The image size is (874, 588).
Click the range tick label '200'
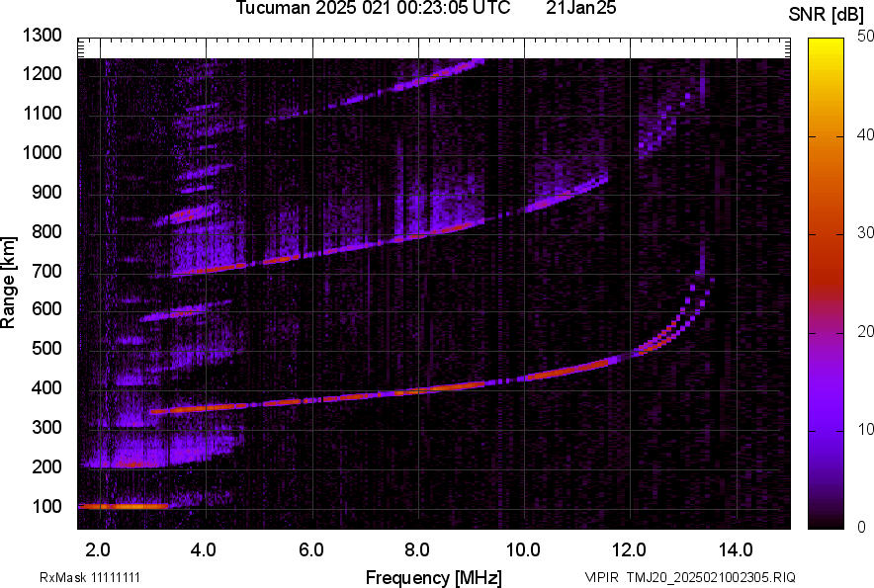[x=46, y=466]
